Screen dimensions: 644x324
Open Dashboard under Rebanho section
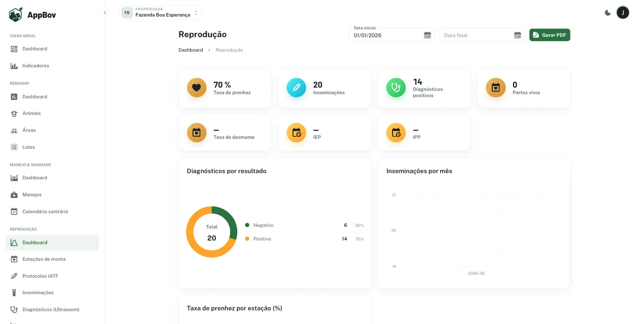pyautogui.click(x=52, y=97)
